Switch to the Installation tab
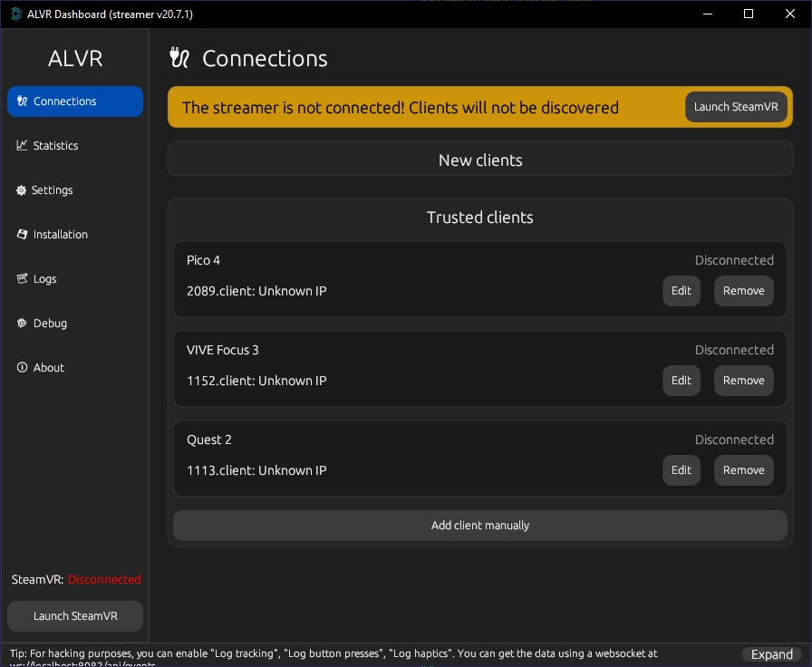812x667 pixels. click(60, 235)
